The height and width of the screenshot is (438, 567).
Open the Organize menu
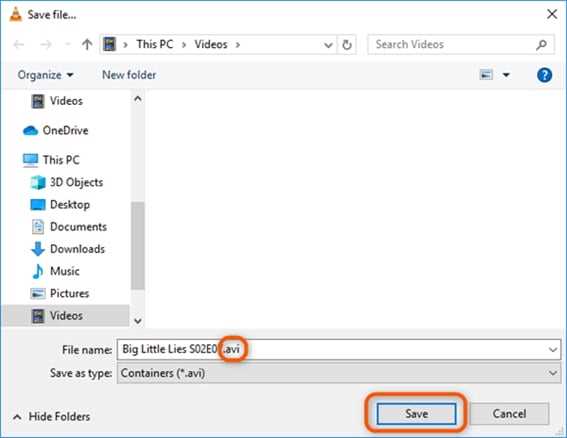pos(45,75)
